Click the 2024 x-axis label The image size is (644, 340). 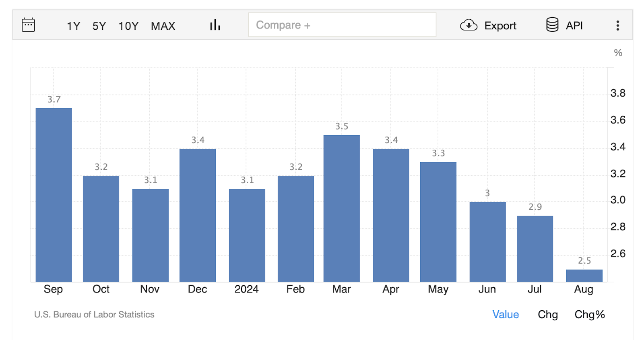[x=246, y=289]
